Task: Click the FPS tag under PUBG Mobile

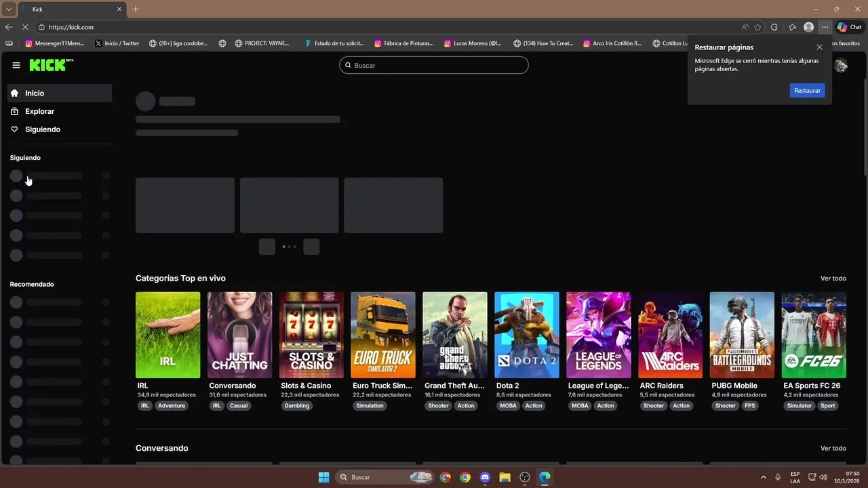Action: coord(750,406)
